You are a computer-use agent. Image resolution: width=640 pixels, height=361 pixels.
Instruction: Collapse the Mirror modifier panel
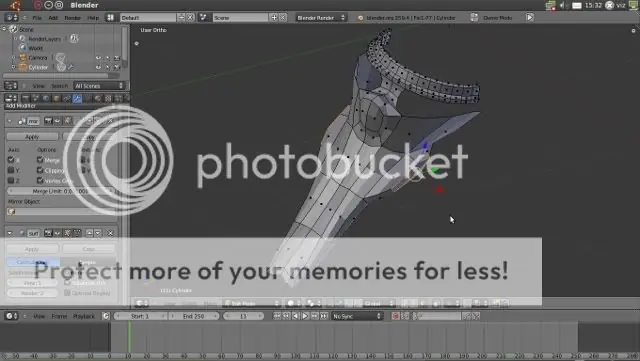pos(10,121)
